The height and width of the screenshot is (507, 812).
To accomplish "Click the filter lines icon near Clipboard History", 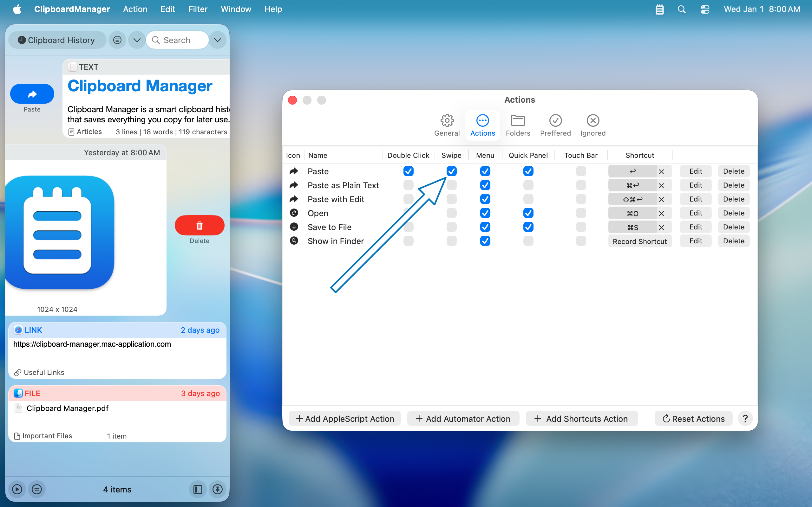I will tap(117, 40).
